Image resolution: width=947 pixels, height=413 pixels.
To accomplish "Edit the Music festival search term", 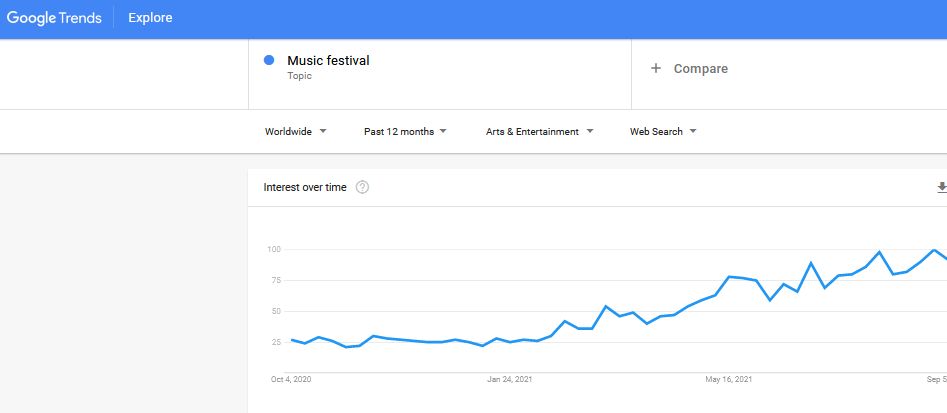I will [328, 61].
